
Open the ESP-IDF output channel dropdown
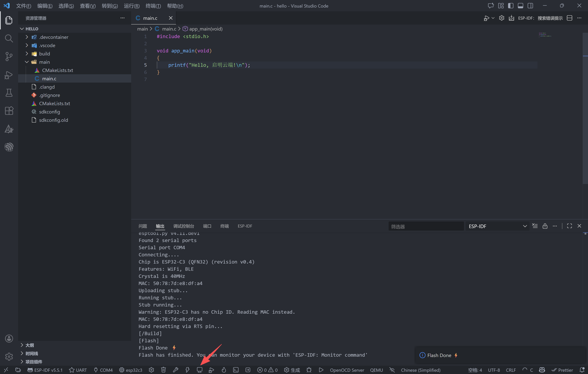coord(497,226)
